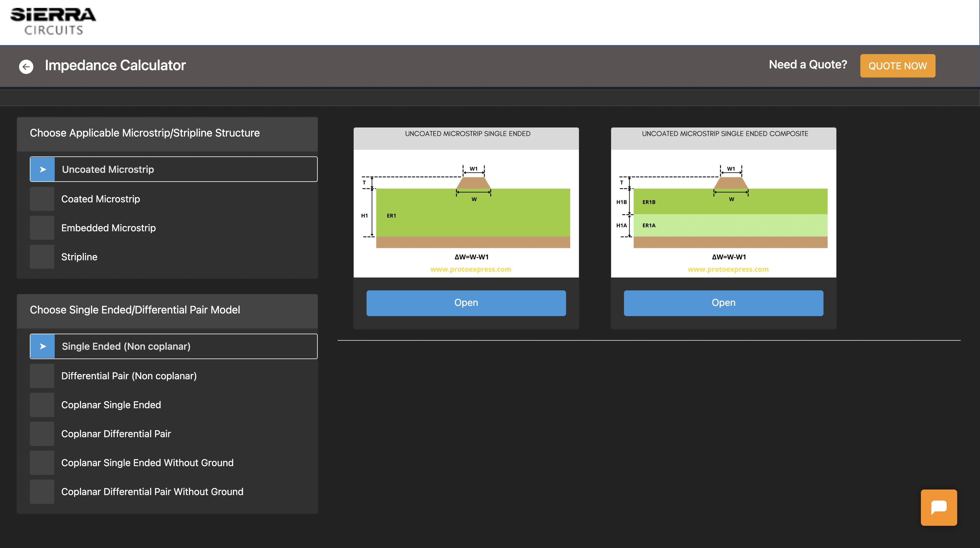Click the Uncoated Microstrip Single Ended diagram
980x548 pixels.
click(466, 213)
